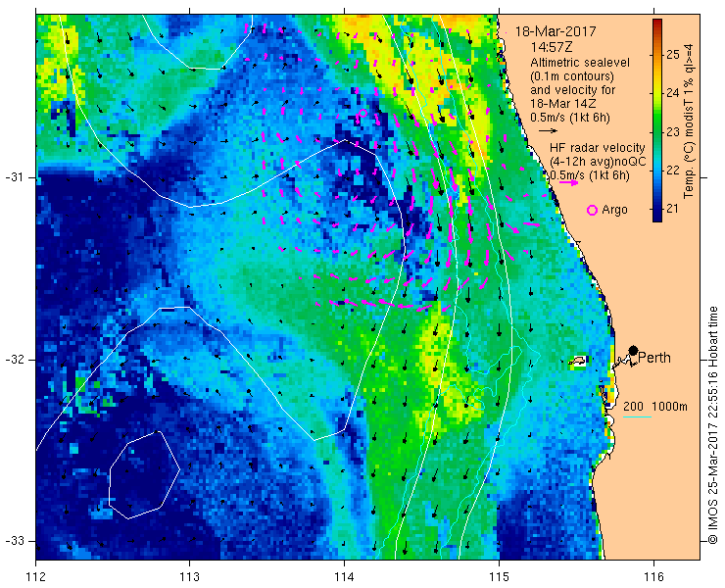This screenshot has width=725, height=588.
Task: Click the longitude 114 axis label
Action: (344, 577)
